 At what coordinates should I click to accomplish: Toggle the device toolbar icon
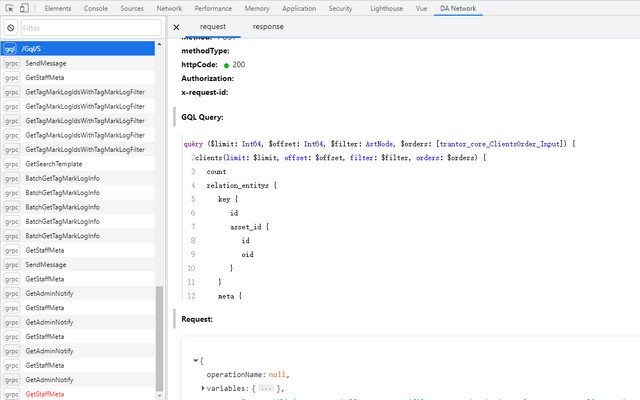[24, 8]
